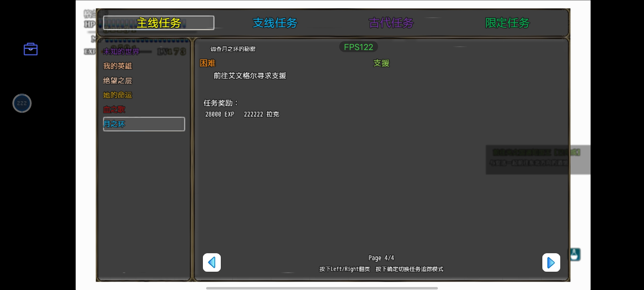Click the bottom home indicator bar
644x290 pixels.
pos(322,288)
